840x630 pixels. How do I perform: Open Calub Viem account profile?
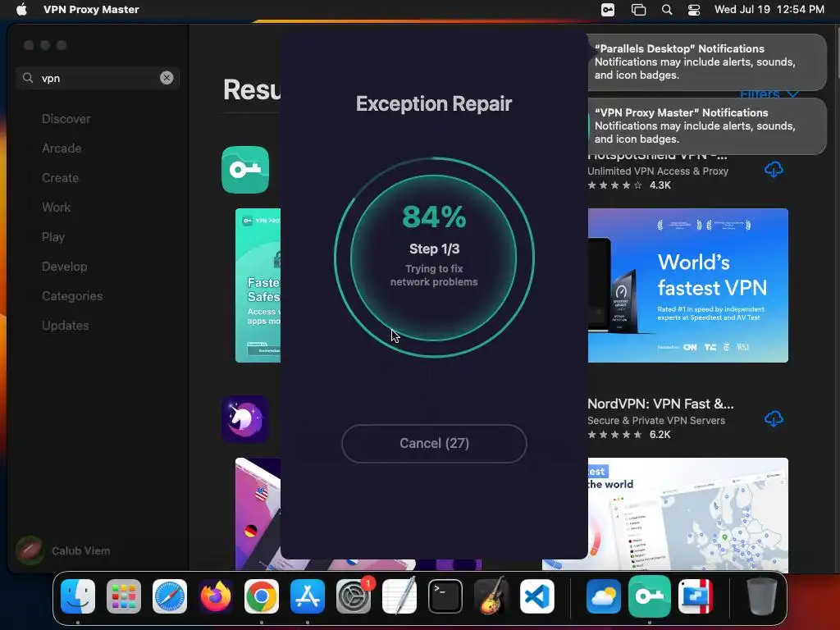63,550
